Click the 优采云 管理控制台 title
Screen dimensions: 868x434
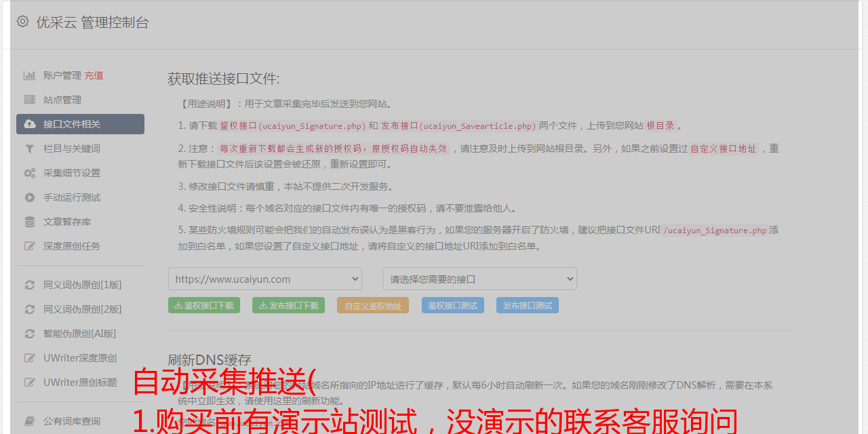(92, 22)
